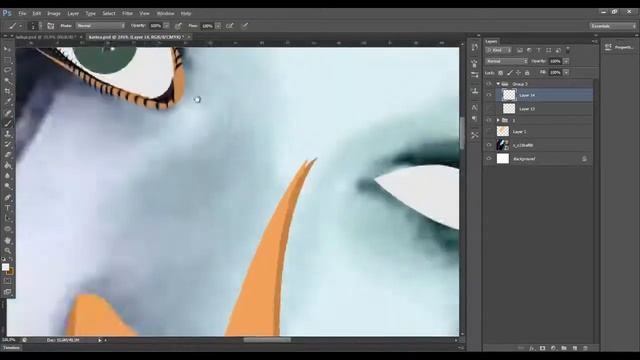Select the Pen tool
Image resolution: width=640 pixels, height=360 pixels.
(x=7, y=198)
